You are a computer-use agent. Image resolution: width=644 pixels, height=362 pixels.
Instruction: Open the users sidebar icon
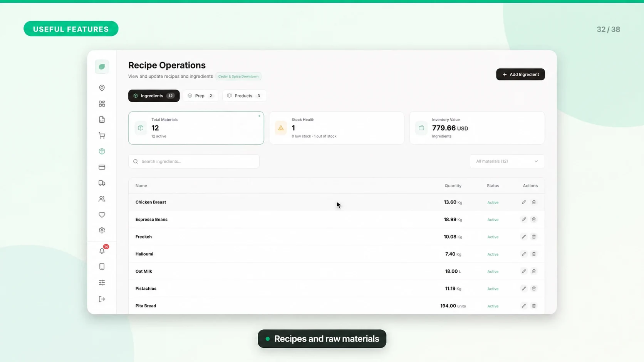pyautogui.click(x=102, y=199)
